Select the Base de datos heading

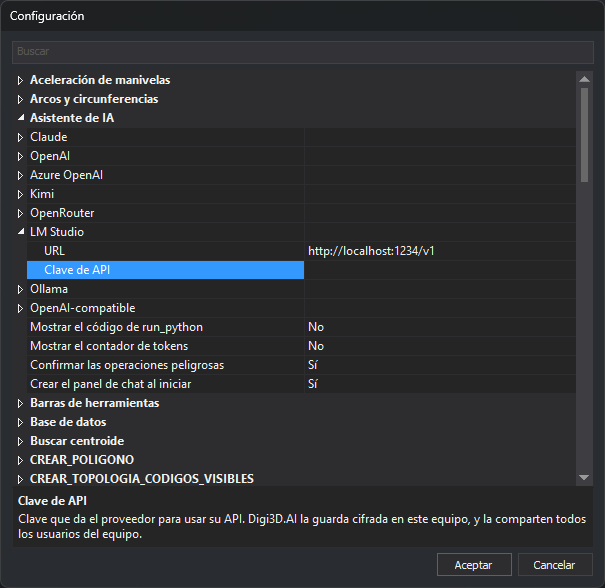[68, 422]
